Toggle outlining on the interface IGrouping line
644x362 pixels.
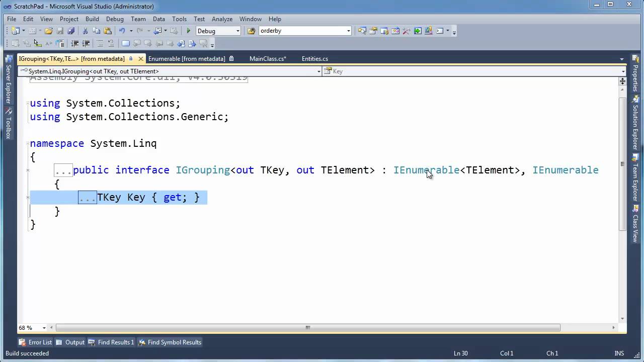pyautogui.click(x=28, y=170)
